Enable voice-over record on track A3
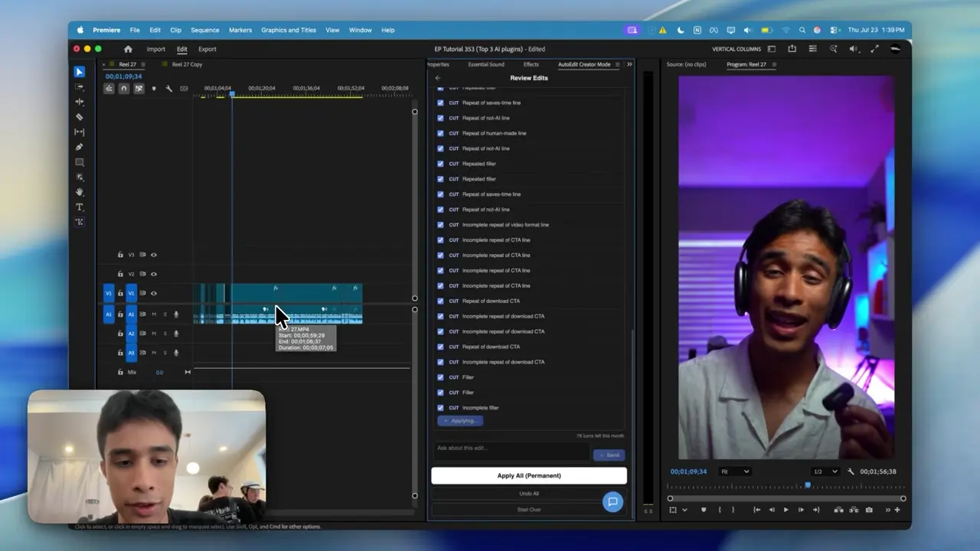 pos(176,353)
